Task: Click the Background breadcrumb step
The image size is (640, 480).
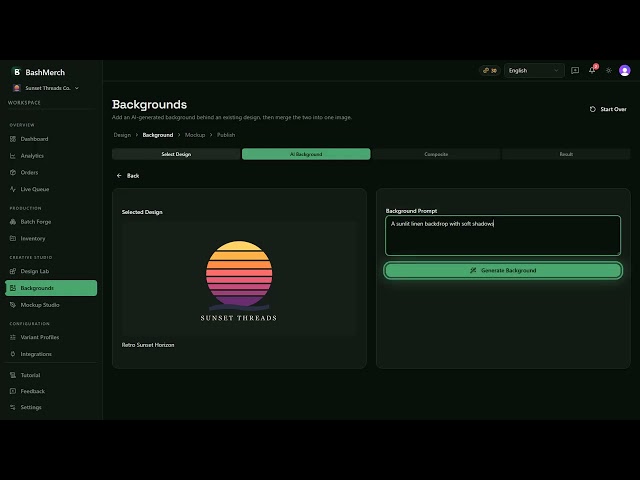Action: (x=158, y=135)
